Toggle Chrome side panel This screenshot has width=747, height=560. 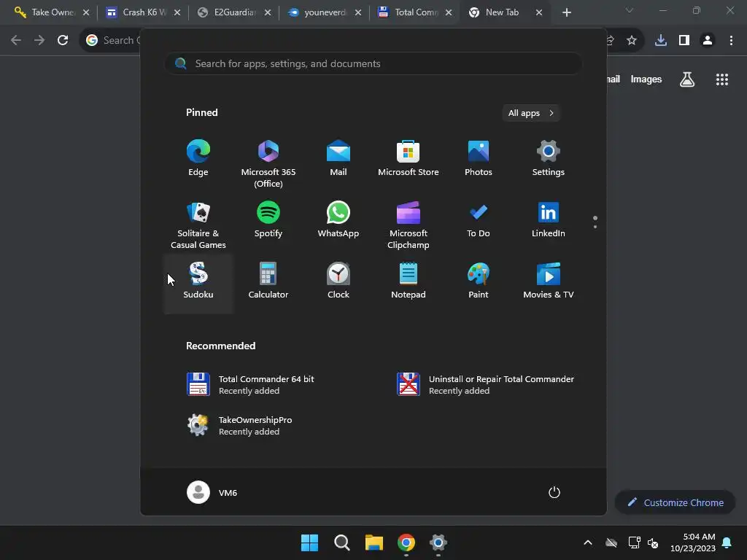click(x=684, y=41)
